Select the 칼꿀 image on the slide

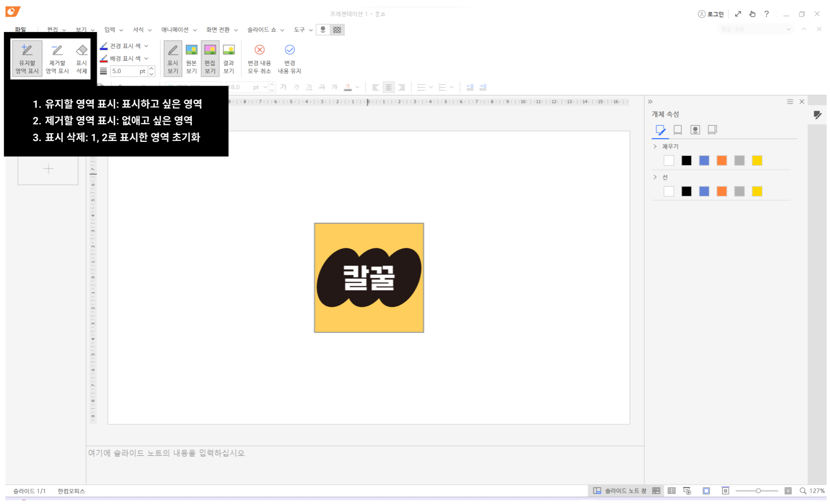click(369, 278)
